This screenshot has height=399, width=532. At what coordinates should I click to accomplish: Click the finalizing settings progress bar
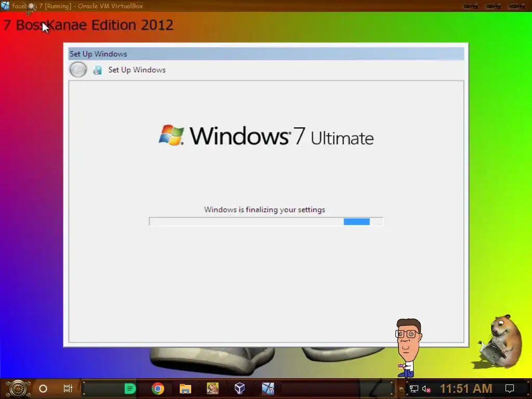tap(266, 221)
